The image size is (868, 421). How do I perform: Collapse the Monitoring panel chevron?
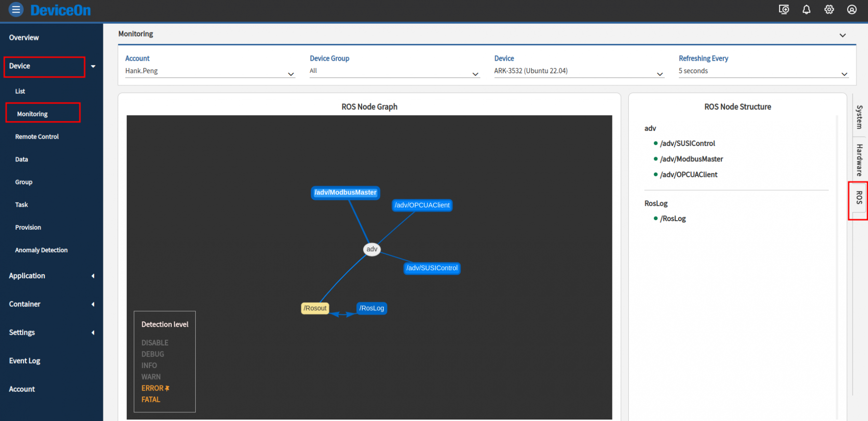click(x=842, y=35)
